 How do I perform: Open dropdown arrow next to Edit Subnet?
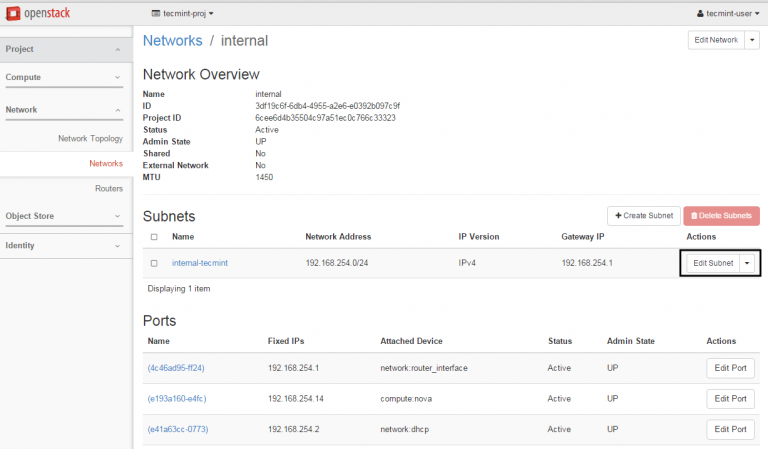[746, 263]
